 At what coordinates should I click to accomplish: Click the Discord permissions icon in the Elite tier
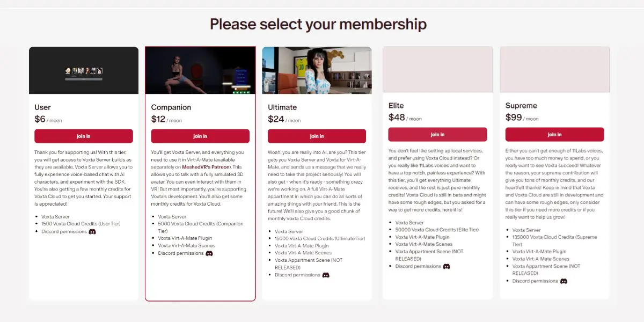coord(448,266)
